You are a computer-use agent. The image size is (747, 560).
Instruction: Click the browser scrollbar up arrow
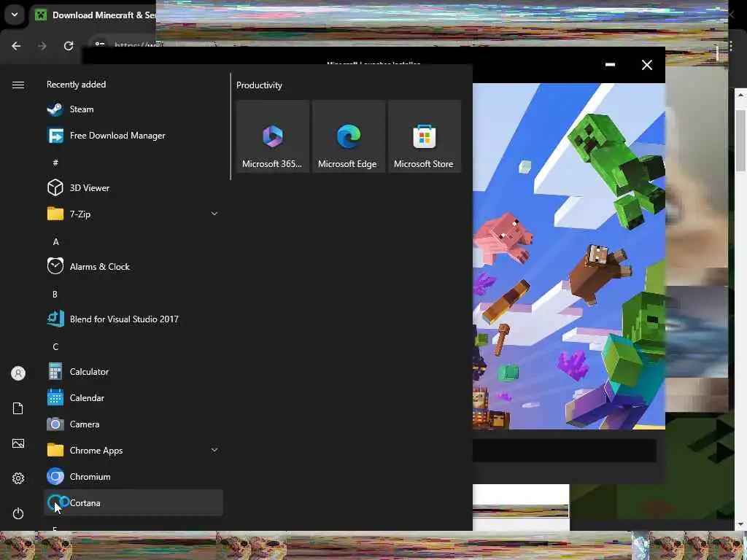click(740, 95)
